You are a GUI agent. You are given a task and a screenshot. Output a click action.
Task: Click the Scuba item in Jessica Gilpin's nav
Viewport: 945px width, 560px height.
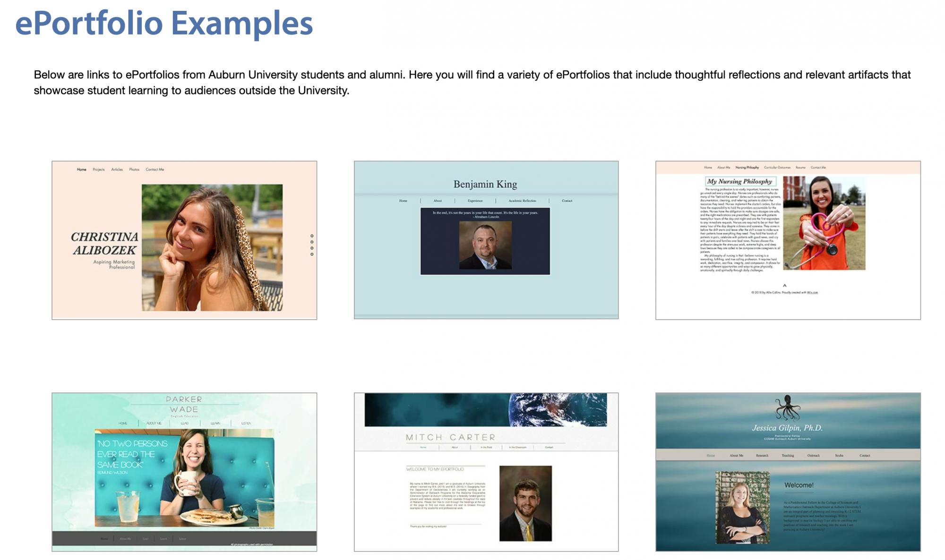[839, 456]
